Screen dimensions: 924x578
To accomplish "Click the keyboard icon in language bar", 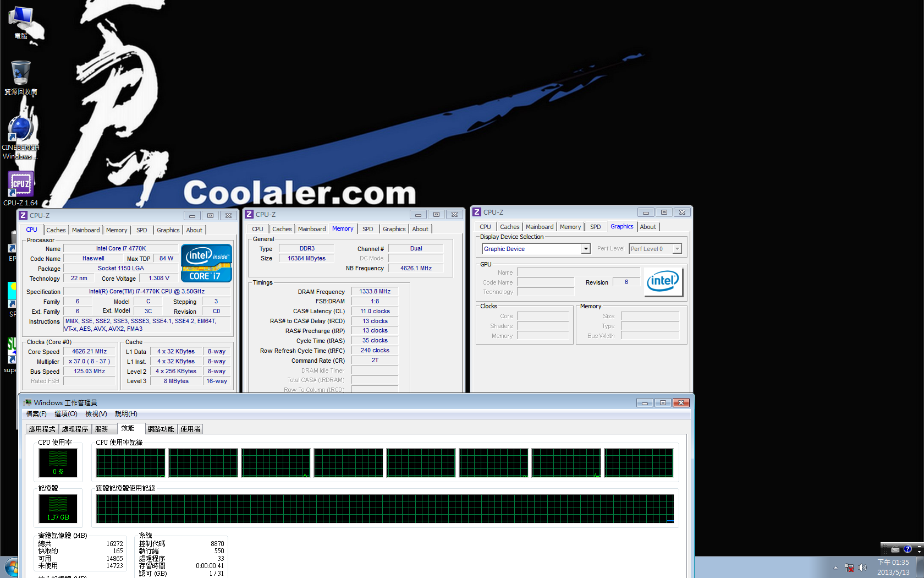I will pos(895,549).
